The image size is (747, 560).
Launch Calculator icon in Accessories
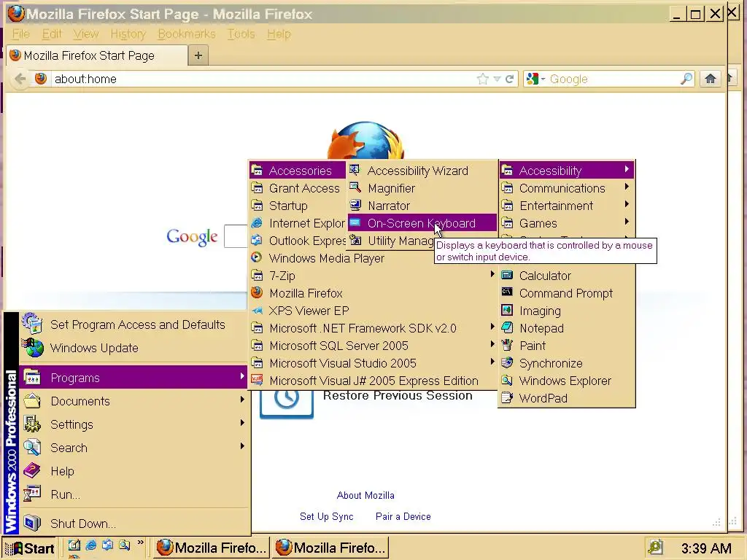click(508, 275)
